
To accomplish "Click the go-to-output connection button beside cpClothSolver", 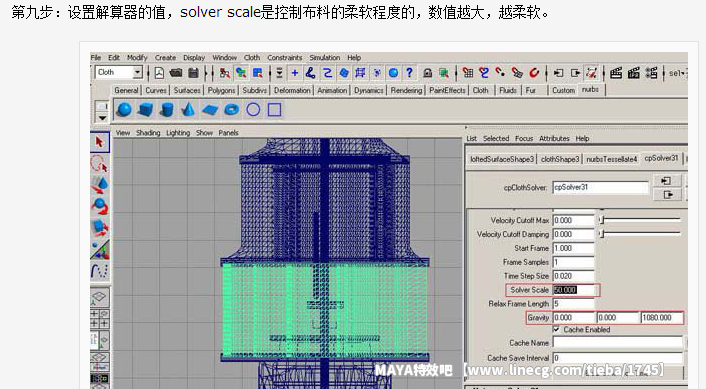I will coord(667,194).
